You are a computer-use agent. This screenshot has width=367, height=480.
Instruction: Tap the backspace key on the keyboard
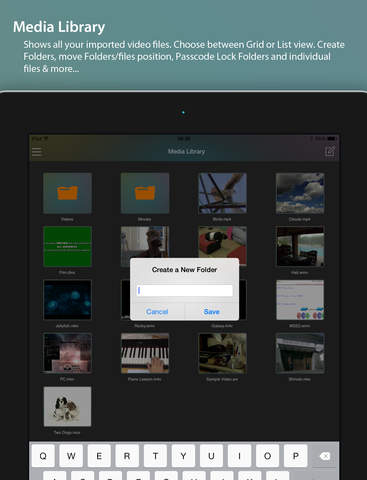(324, 456)
